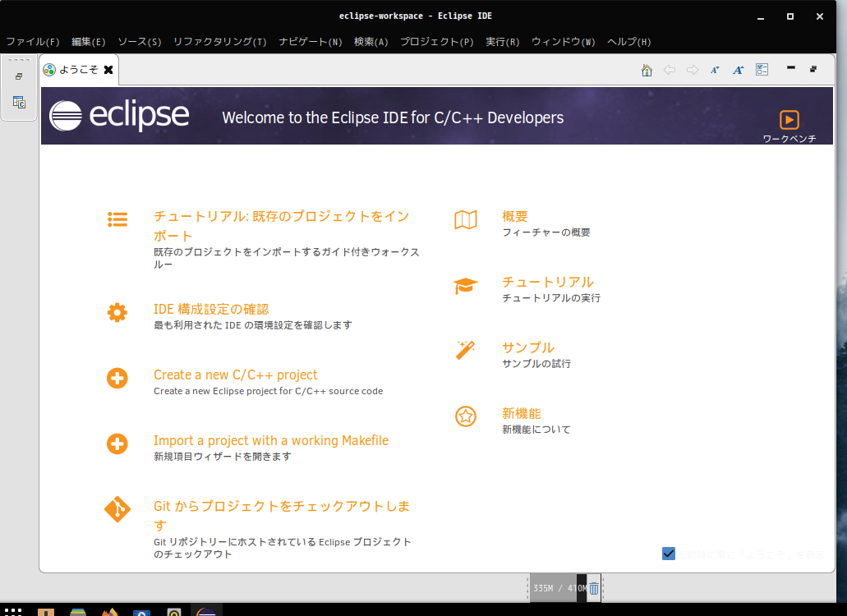Viewport: 847px width, 616px height.
Task: Click the text 新規項目ウィザードを開きます
Action: point(223,457)
